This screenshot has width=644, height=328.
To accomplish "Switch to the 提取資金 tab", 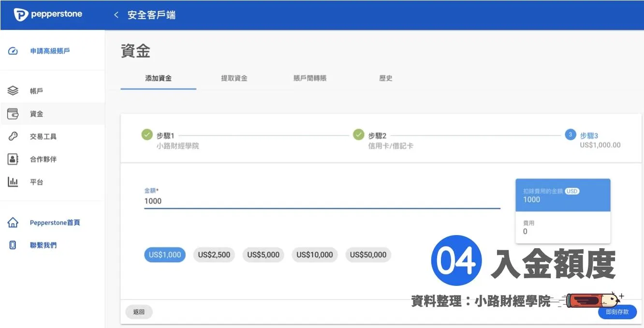I will click(x=234, y=78).
